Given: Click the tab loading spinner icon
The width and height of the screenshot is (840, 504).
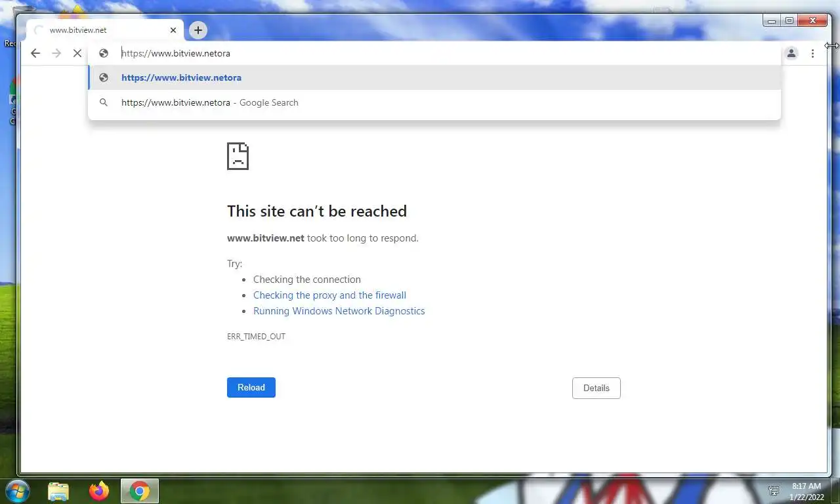Looking at the screenshot, I should 38,30.
